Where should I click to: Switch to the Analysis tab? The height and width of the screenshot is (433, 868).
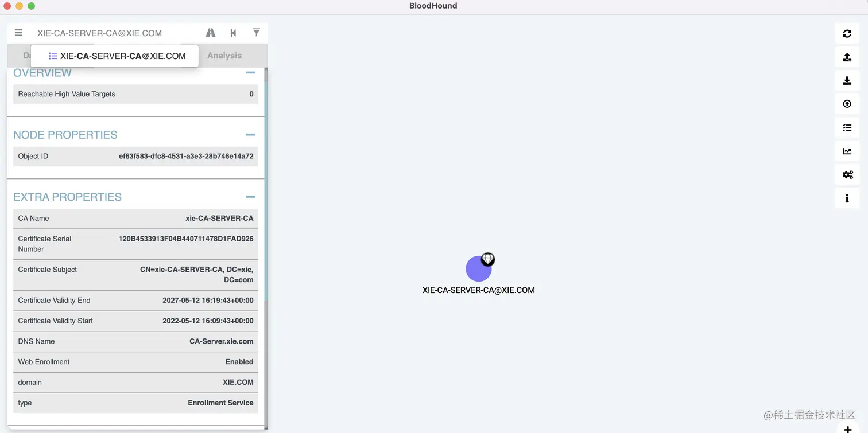[x=224, y=56]
